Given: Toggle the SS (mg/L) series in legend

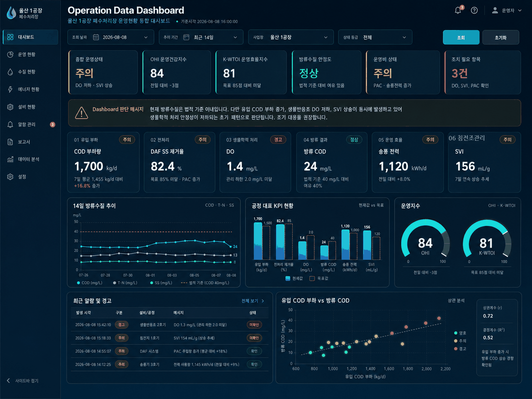Looking at the screenshot, I should point(161,283).
